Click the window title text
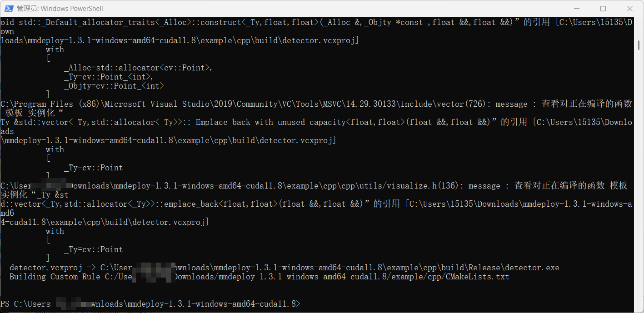The width and height of the screenshot is (644, 313). pyautogui.click(x=60, y=8)
